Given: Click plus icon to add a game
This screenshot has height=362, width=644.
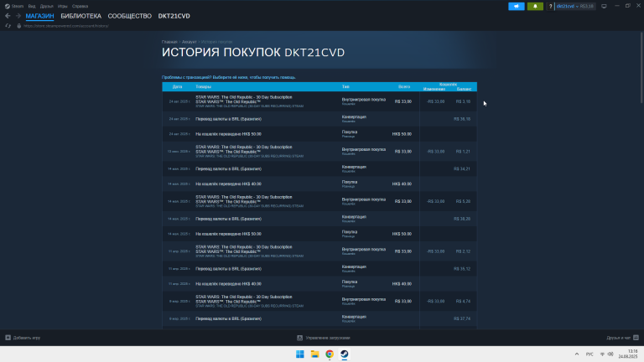Looking at the screenshot, I should (x=8, y=338).
